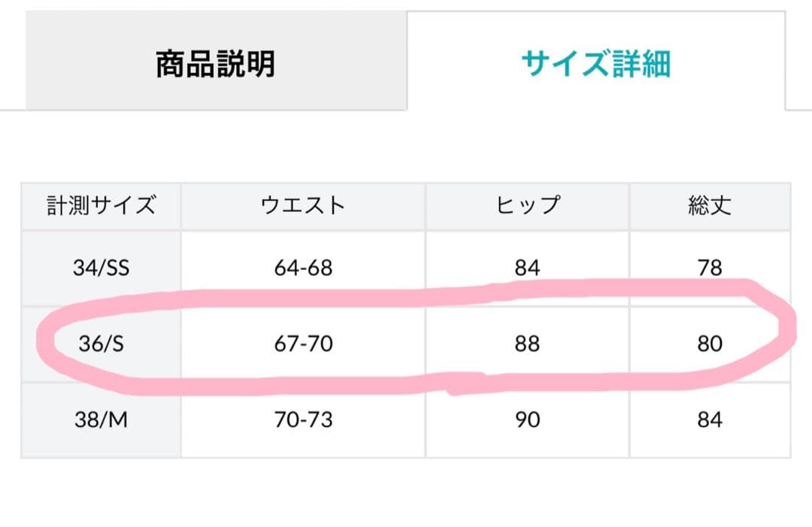This screenshot has height=527, width=812.
Task: Select the 36/S size cell
Action: tap(101, 344)
